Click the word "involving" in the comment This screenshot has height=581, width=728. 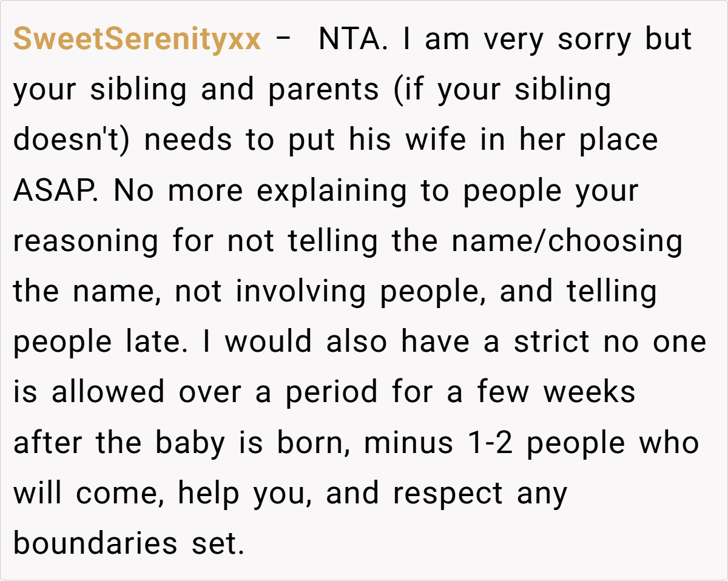coord(301,291)
